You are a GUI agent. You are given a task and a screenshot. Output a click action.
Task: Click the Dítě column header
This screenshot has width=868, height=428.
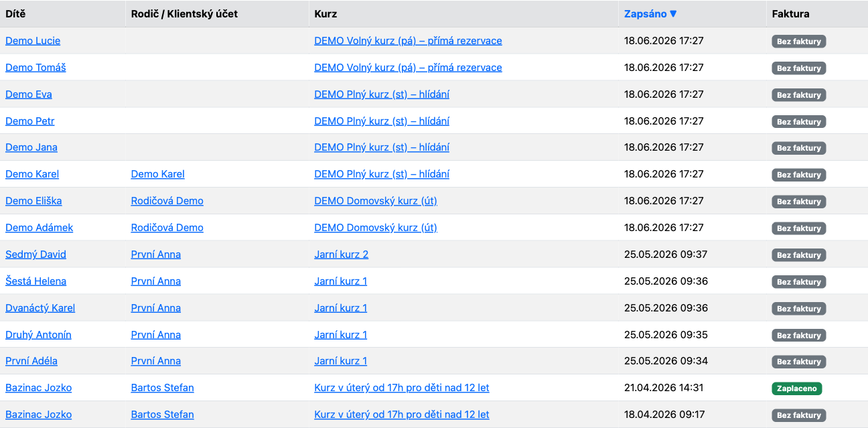click(15, 13)
